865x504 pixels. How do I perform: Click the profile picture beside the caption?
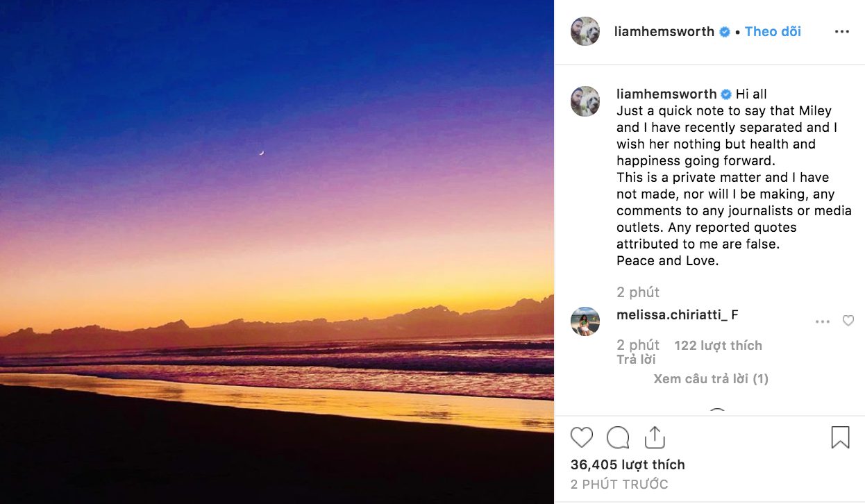tap(585, 101)
